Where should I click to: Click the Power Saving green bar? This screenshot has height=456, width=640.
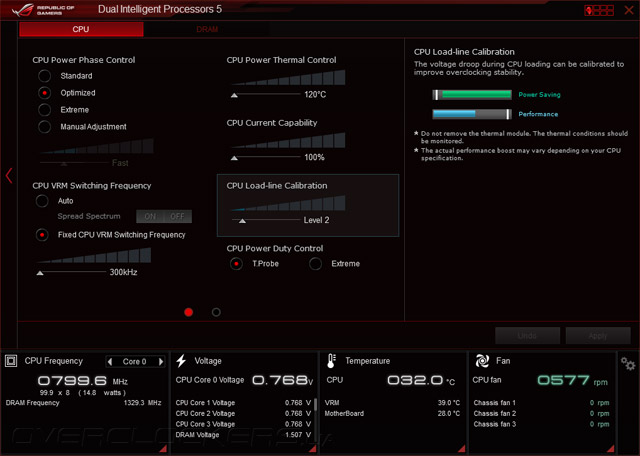point(472,95)
